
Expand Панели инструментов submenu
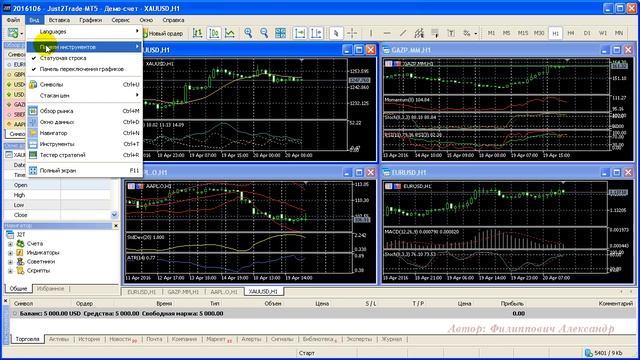[84, 47]
